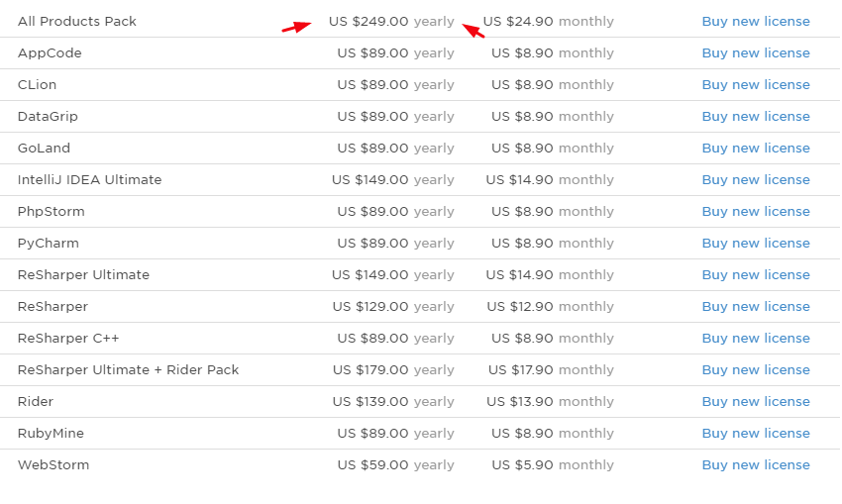Buy a new AppCode license
Image resolution: width=842 pixels, height=504 pixels.
point(756,53)
